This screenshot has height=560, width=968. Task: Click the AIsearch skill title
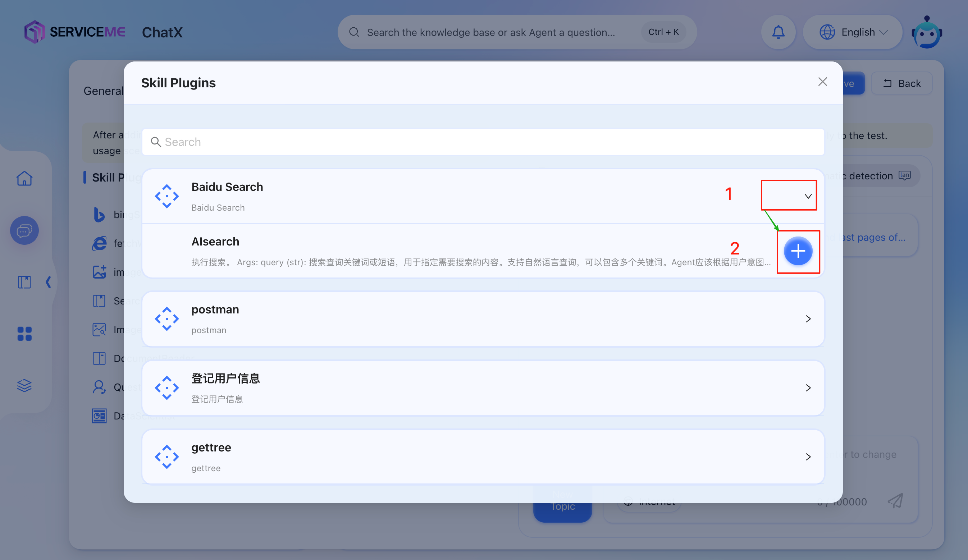pos(215,242)
